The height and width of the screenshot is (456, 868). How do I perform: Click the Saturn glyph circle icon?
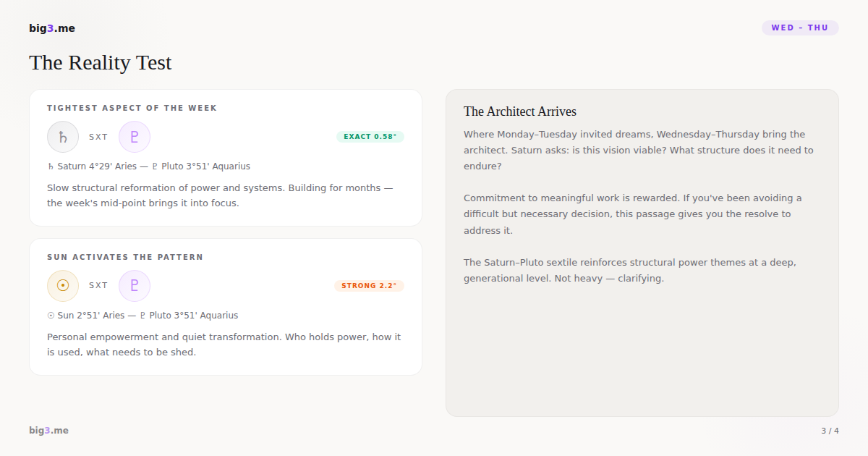click(63, 137)
